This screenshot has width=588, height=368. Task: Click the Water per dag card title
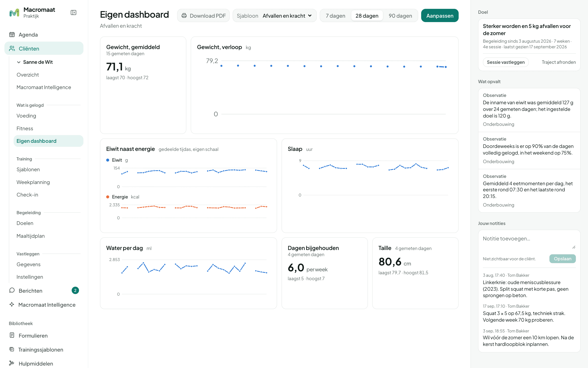pos(124,248)
